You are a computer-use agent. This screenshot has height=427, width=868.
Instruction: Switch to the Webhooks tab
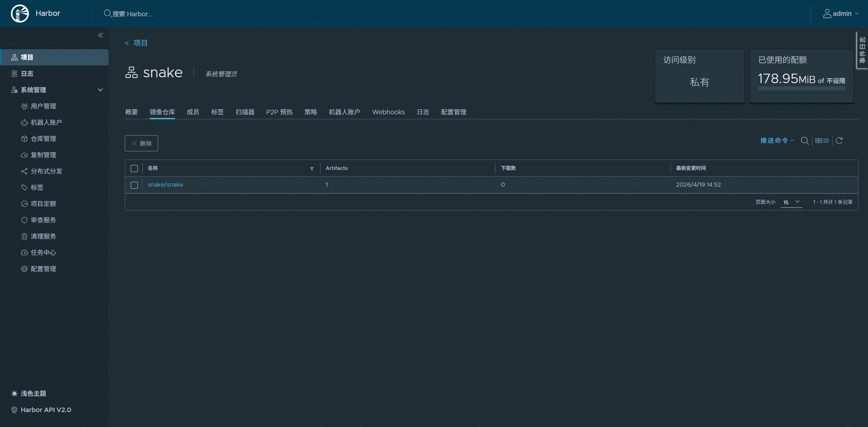[388, 112]
